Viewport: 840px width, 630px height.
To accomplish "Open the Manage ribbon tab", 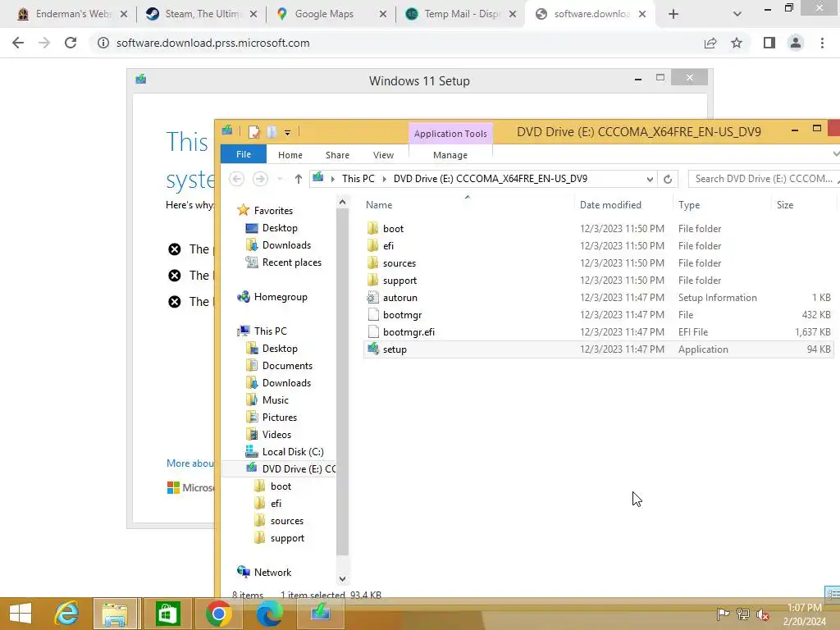I will point(450,155).
